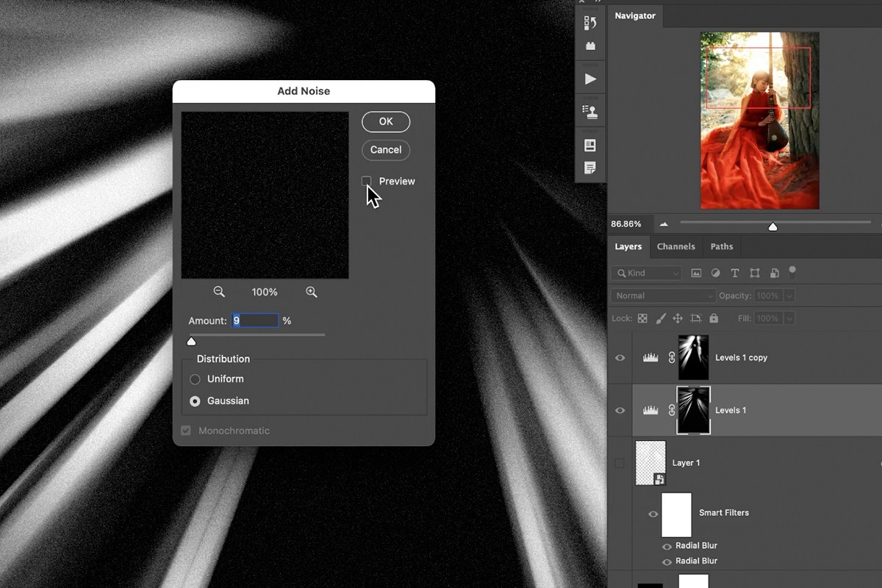This screenshot has height=588, width=882.
Task: Open the Opacity dropdown arrow
Action: 789,295
